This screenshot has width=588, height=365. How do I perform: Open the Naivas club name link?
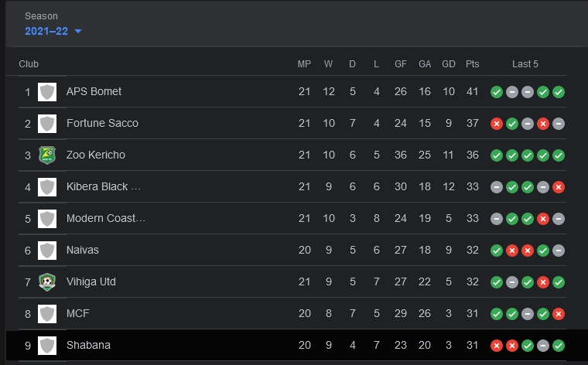pyautogui.click(x=83, y=250)
